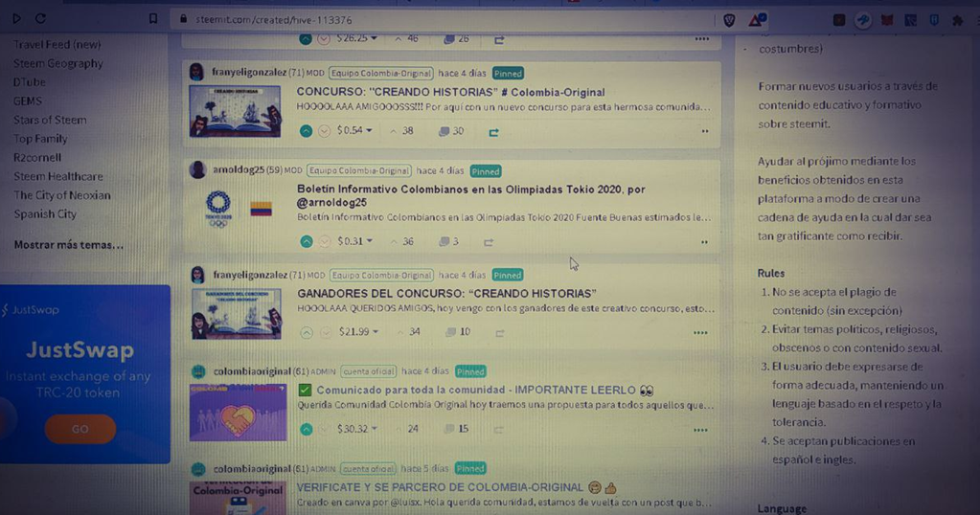This screenshot has height=515, width=980.
Task: Open The City of Neoxian community
Action: [62, 194]
